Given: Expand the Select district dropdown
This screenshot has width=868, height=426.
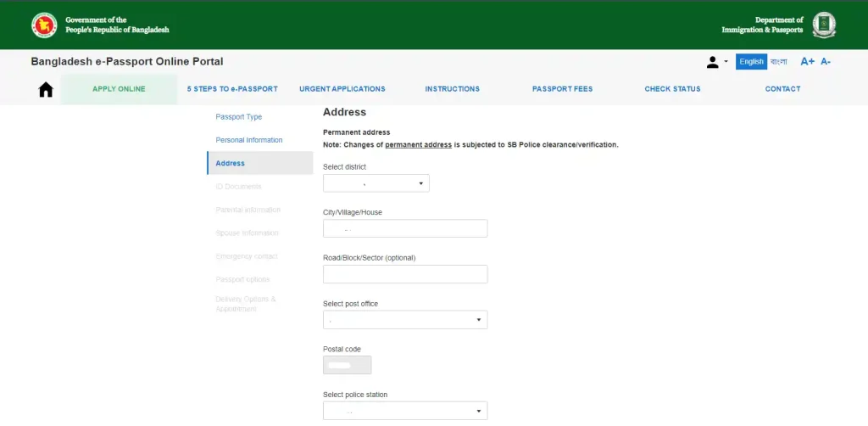Looking at the screenshot, I should (376, 183).
